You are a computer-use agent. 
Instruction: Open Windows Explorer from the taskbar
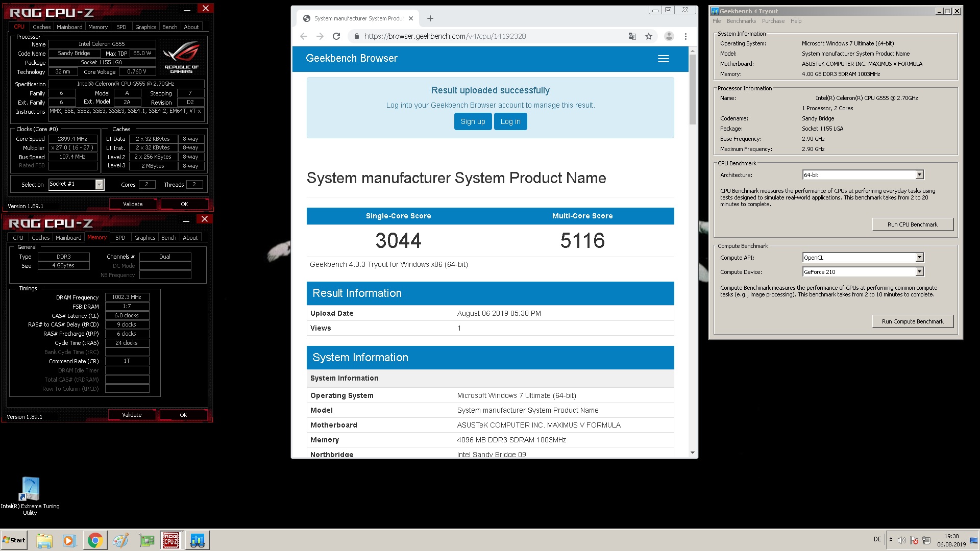click(44, 540)
